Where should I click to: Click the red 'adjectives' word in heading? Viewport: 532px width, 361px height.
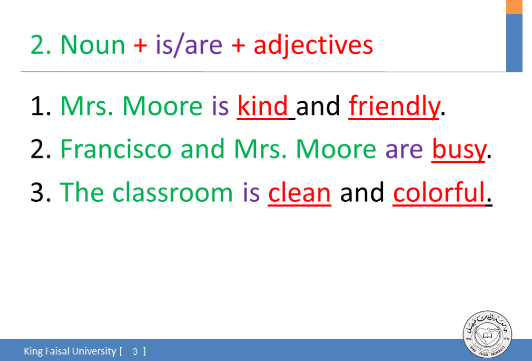pyautogui.click(x=313, y=45)
